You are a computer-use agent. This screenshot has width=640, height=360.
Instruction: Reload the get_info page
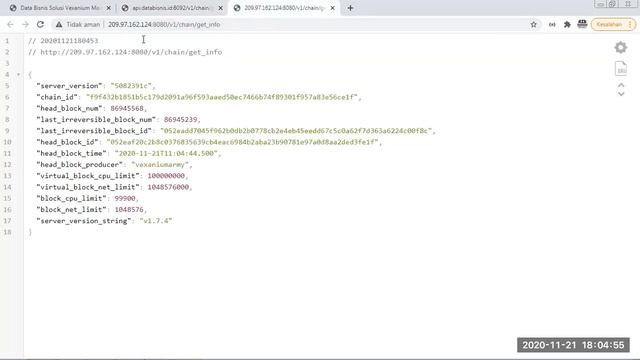(x=40, y=24)
